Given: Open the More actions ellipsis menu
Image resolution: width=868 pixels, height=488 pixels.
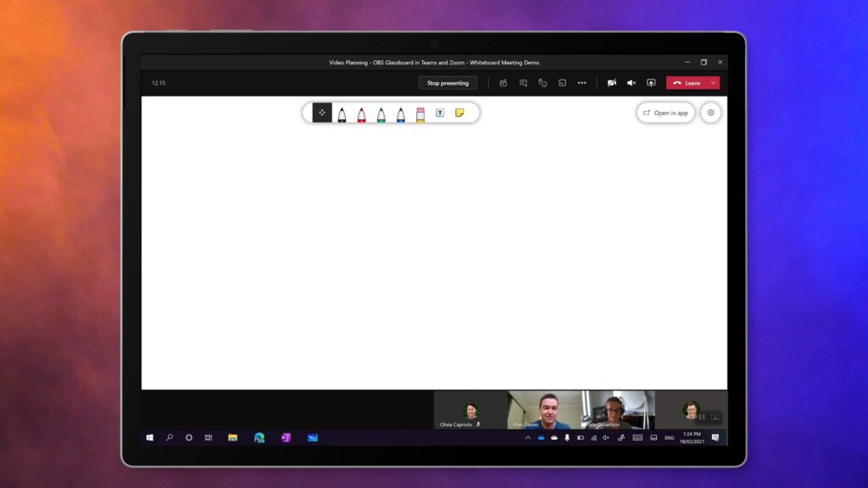Looking at the screenshot, I should 581,83.
